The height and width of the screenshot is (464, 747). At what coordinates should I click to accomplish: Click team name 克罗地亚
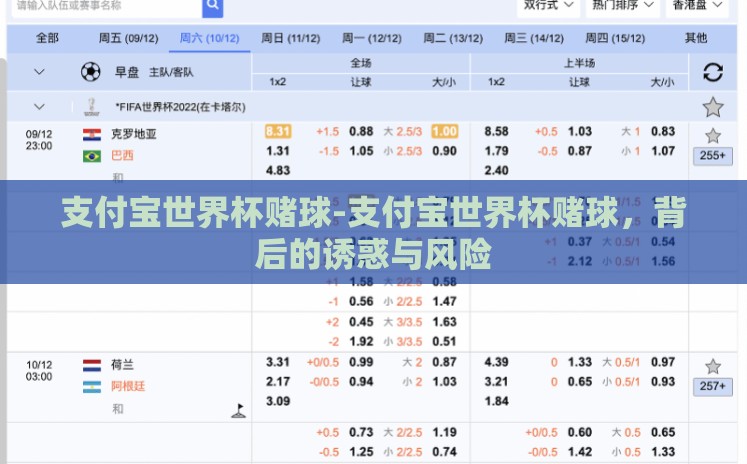(x=134, y=134)
